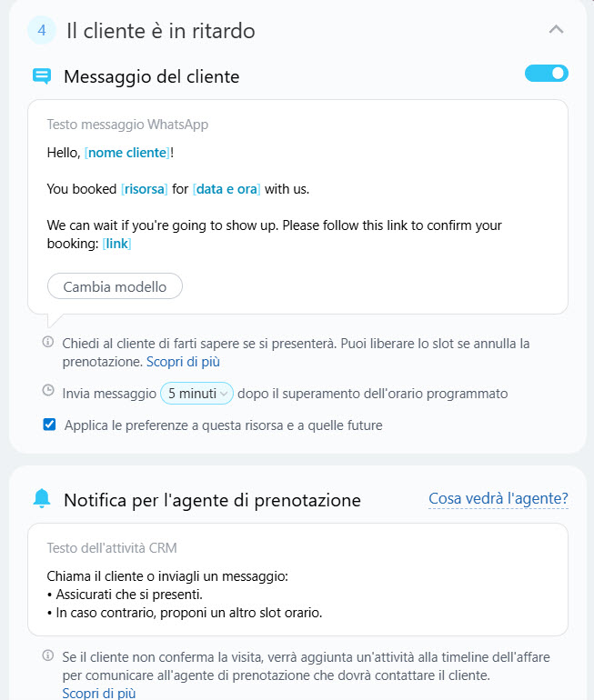Click the info icon near Se il cliente
594x700 pixels.
coord(48,655)
